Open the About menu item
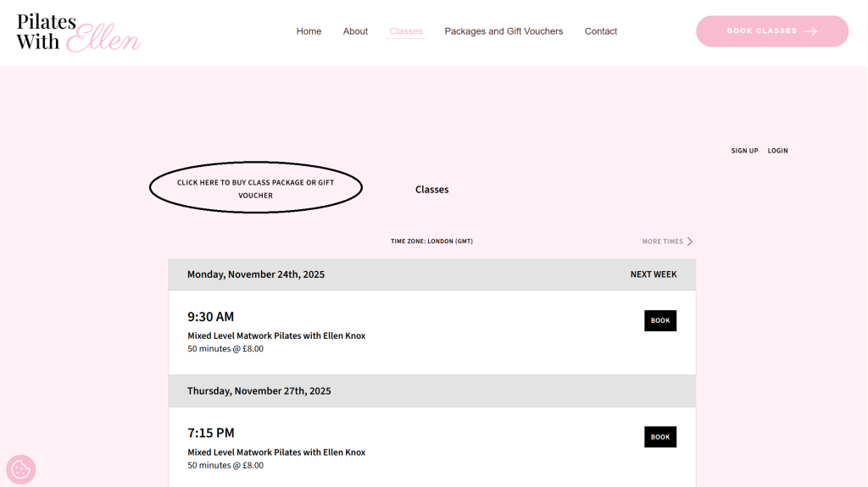The height and width of the screenshot is (487, 868). [x=355, y=31]
